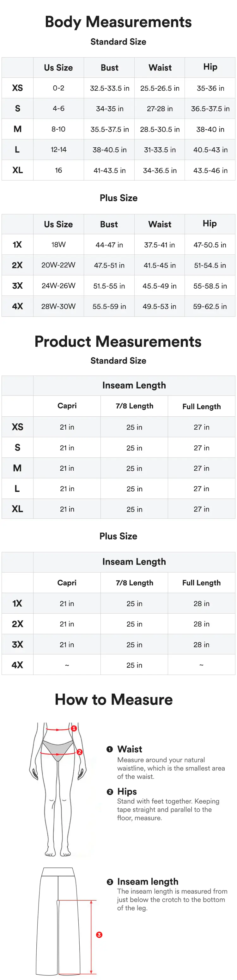This screenshot has width=237, height=980.
Task: Click the Body Measurements main heading
Action: click(118, 22)
